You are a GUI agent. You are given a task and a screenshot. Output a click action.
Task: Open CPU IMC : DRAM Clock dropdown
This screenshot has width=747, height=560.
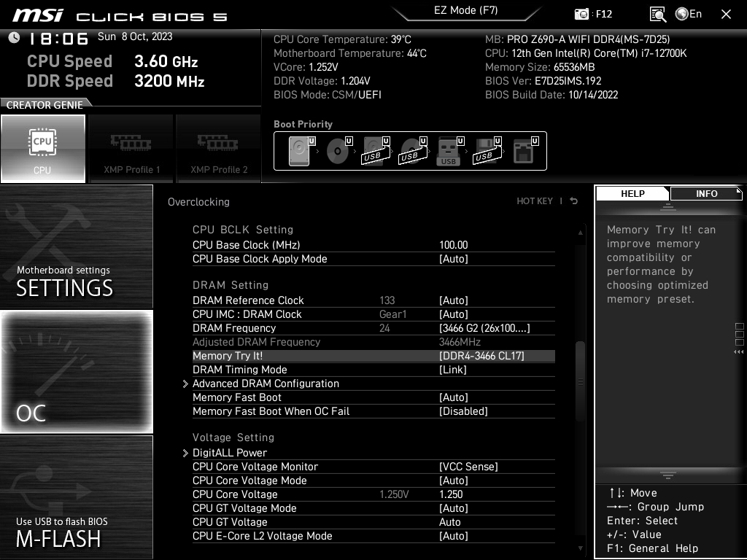(x=454, y=314)
